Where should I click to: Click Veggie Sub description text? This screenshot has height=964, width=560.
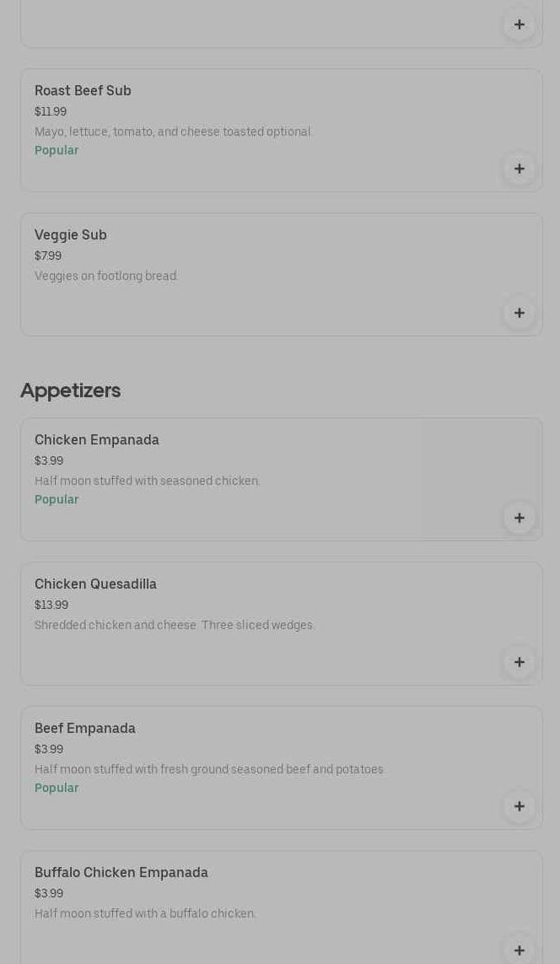click(x=106, y=276)
